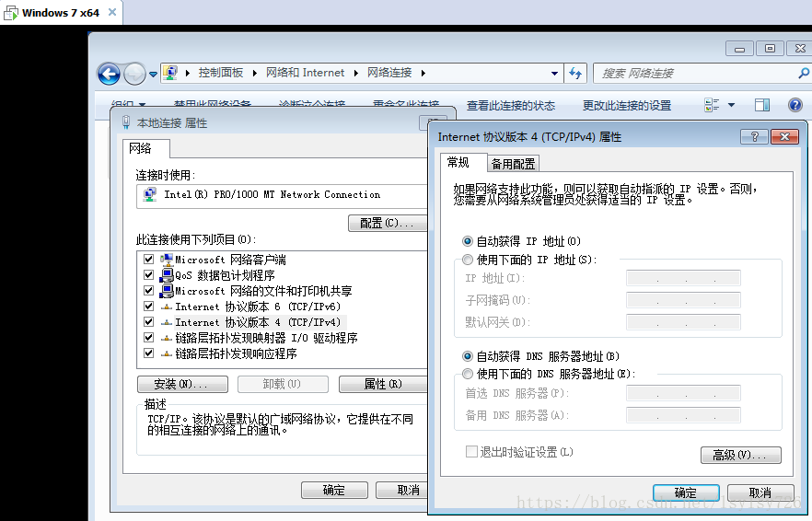
Task: Click the search magnifier icon
Action: (803, 73)
